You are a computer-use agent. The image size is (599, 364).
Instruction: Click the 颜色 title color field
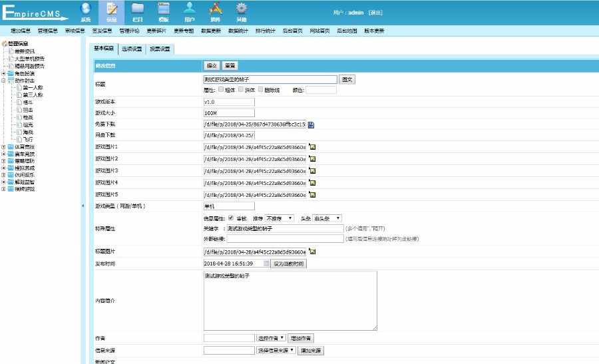(x=321, y=90)
